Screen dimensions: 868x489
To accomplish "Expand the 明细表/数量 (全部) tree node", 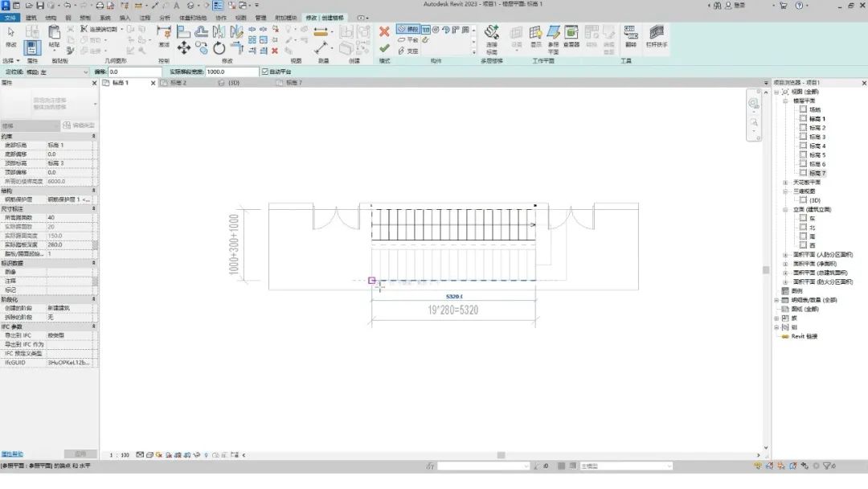I will [x=776, y=300].
